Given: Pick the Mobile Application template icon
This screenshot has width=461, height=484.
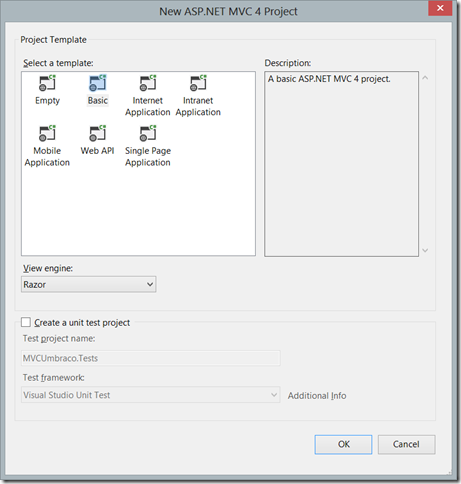Looking at the screenshot, I should (x=47, y=133).
